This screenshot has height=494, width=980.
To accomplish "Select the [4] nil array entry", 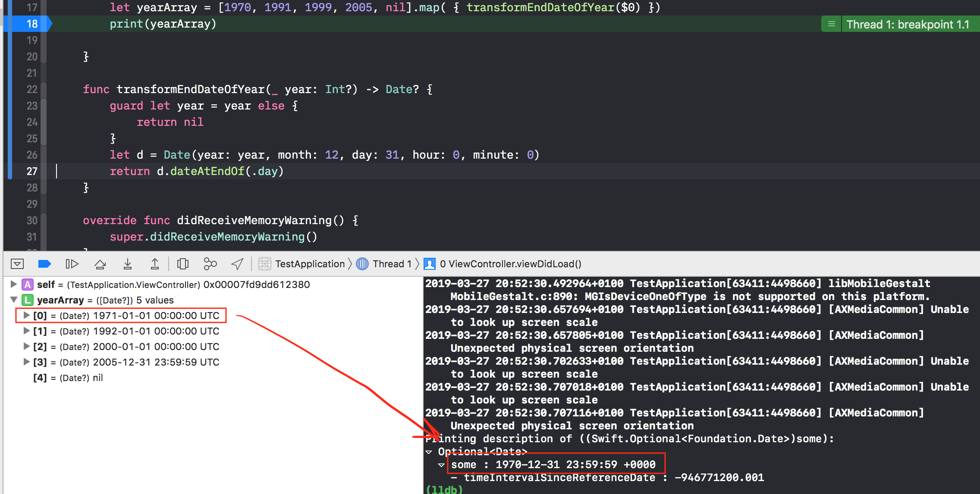I will [x=68, y=378].
